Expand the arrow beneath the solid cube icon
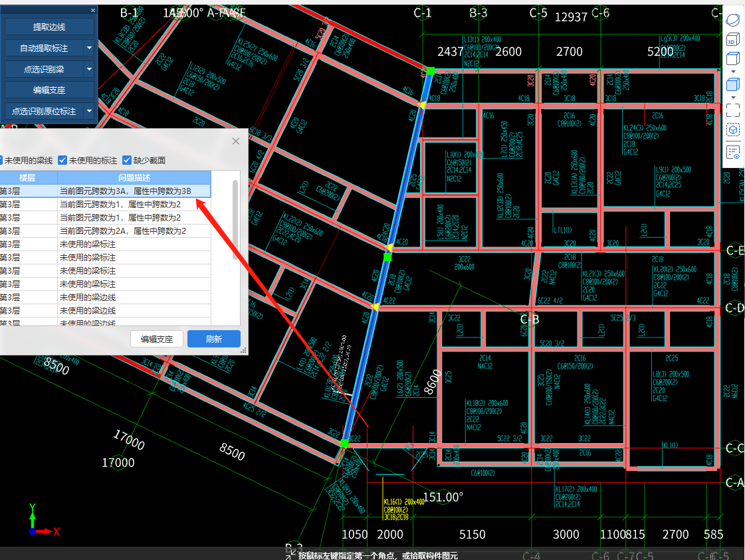This screenshot has height=560, width=745. [733, 98]
